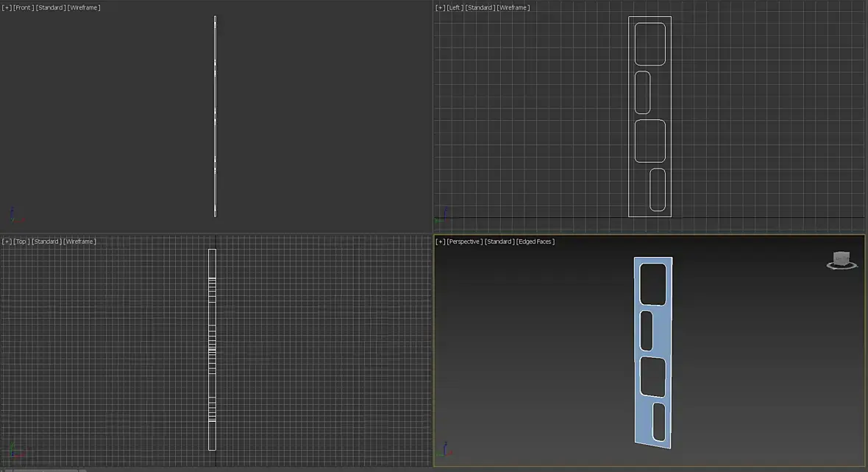
Task: Open Standard menu in Left viewport
Action: coord(480,8)
